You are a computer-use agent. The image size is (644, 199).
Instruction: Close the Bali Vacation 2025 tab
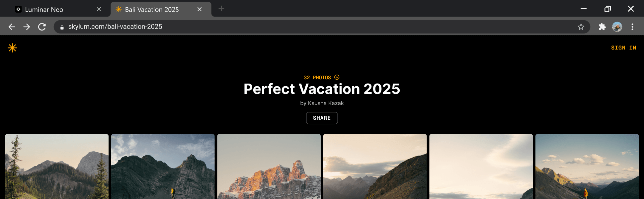tap(200, 9)
